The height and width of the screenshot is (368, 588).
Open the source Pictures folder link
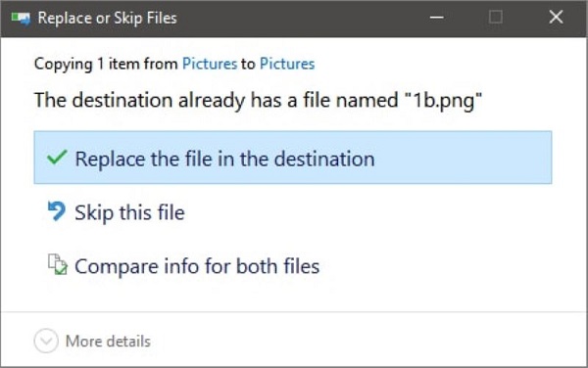210,64
